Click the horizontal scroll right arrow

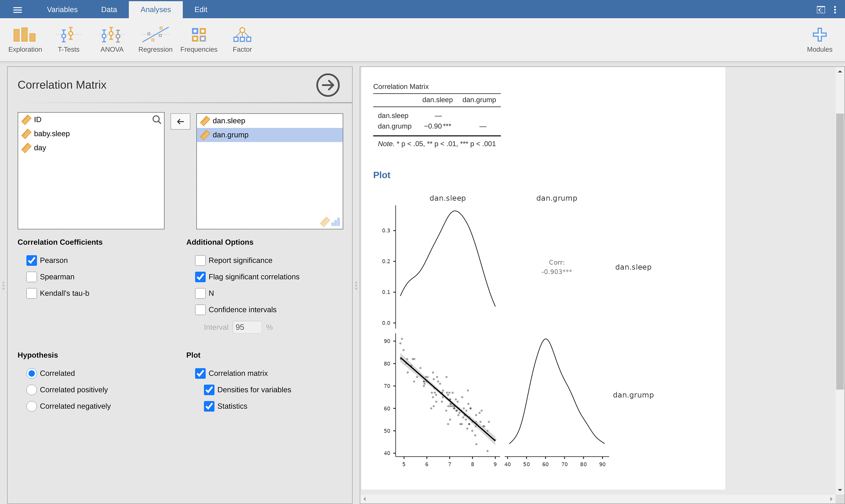point(831,499)
